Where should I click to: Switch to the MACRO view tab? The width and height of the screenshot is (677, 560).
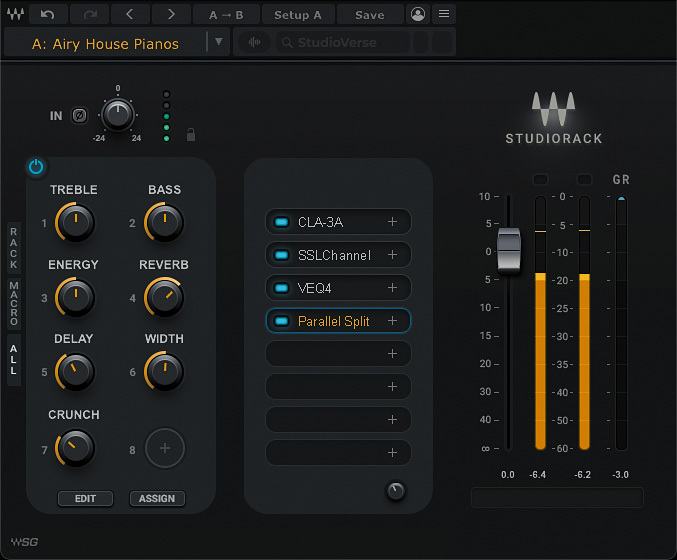point(14,303)
